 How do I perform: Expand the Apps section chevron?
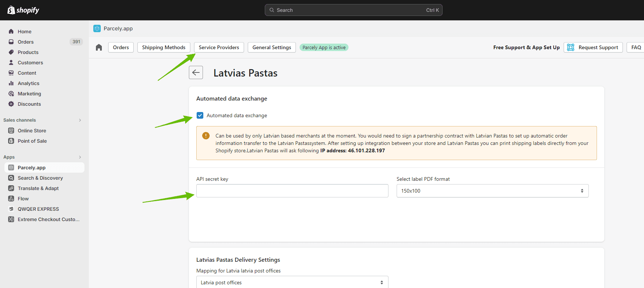[x=80, y=157]
